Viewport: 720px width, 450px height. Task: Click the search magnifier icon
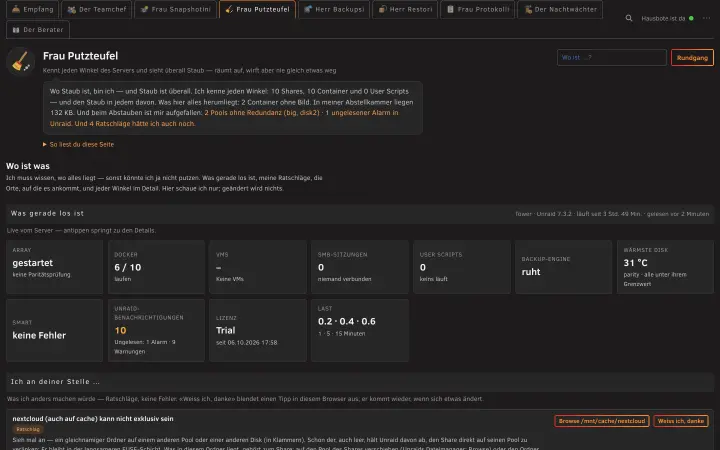pyautogui.click(x=629, y=18)
